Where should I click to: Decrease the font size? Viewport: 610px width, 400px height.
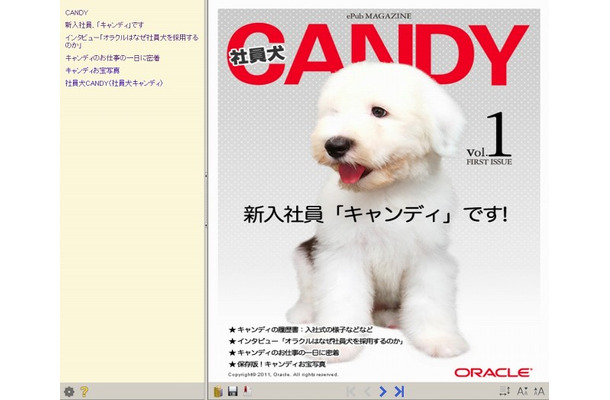point(522,391)
